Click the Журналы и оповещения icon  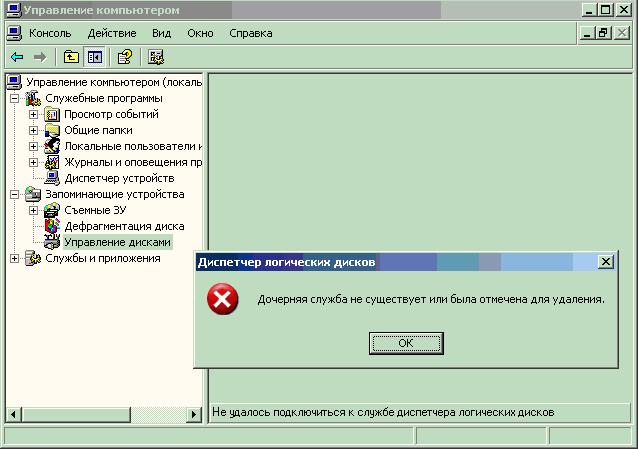52,162
